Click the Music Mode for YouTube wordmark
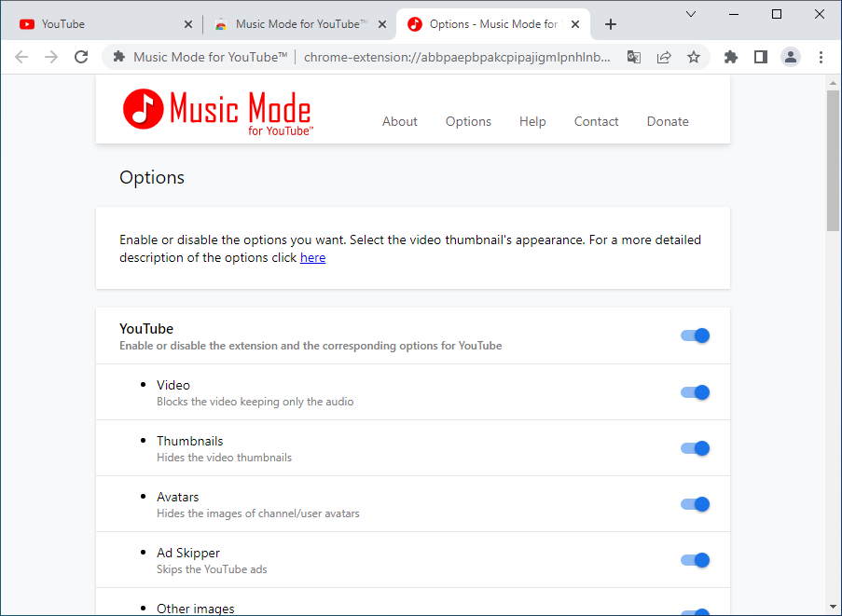The width and height of the screenshot is (842, 616). pos(241,113)
